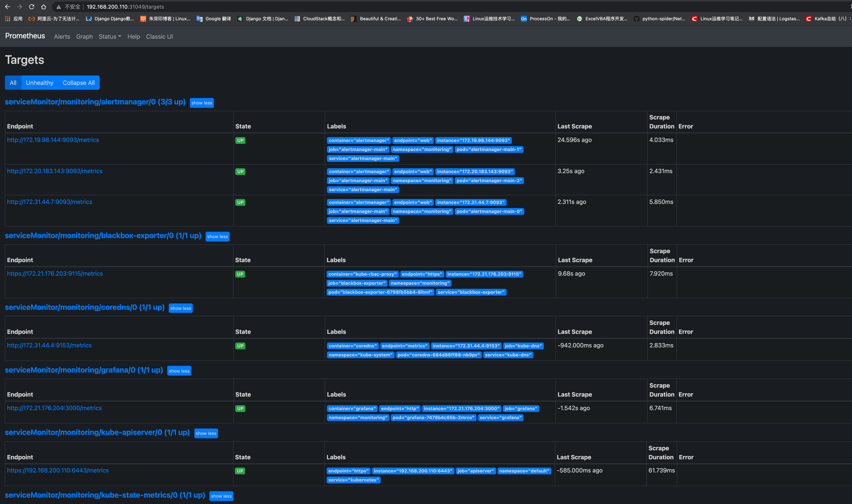Image resolution: width=852 pixels, height=504 pixels.
Task: Click the browser back arrow
Action: pos(8,6)
